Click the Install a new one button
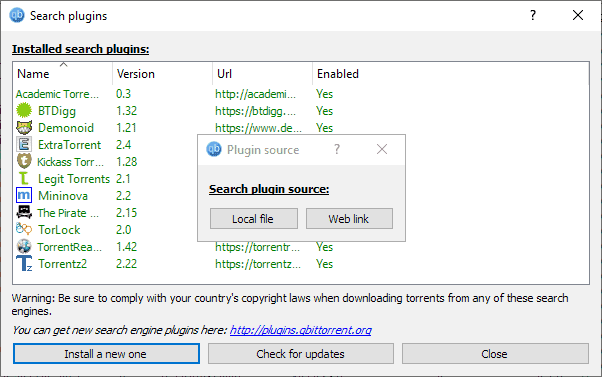This screenshot has width=602, height=377. coord(106,354)
